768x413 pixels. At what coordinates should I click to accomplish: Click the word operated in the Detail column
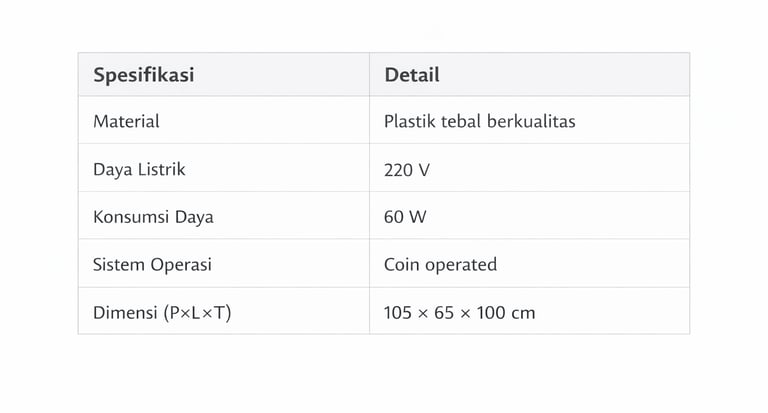(x=460, y=265)
